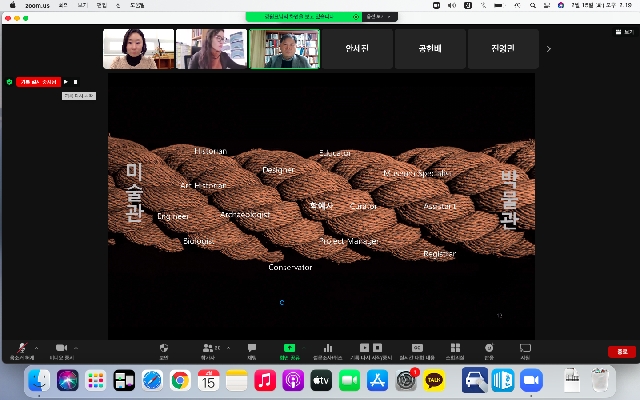Viewport: 640px width, 400px height.
Task: Open the Reactions emoji menu
Action: (x=489, y=349)
